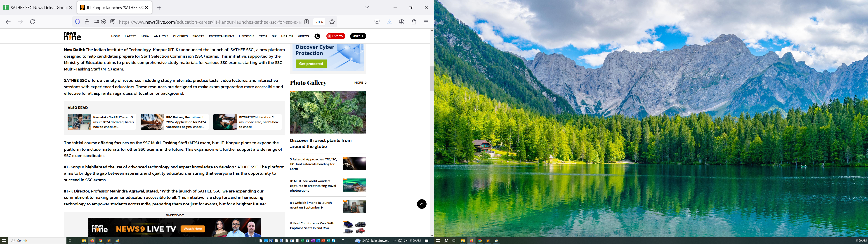Click Watch Here on News9 Live TV banner
Screen dimensions: 868x244
pos(193,229)
